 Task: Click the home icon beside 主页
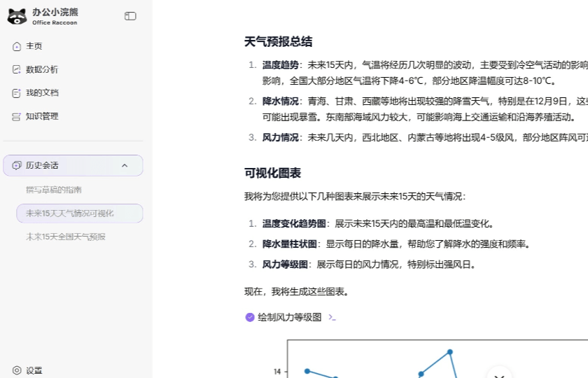[x=17, y=46]
